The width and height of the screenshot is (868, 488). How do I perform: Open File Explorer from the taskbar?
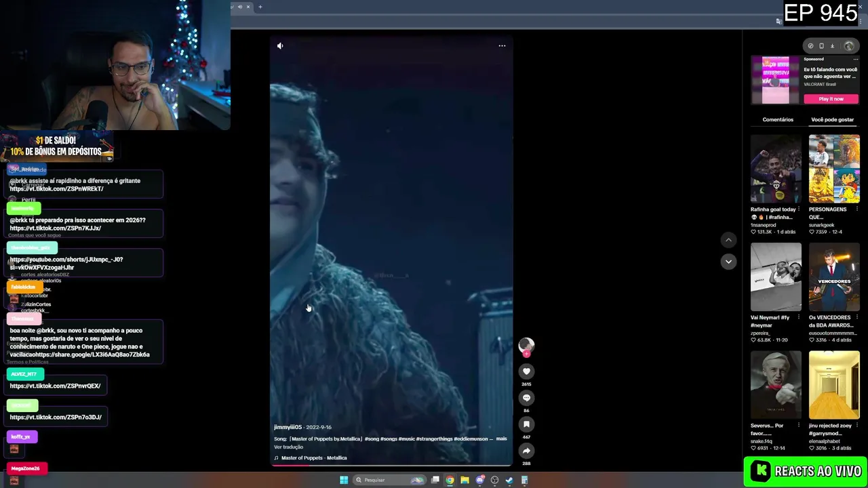[x=465, y=480]
